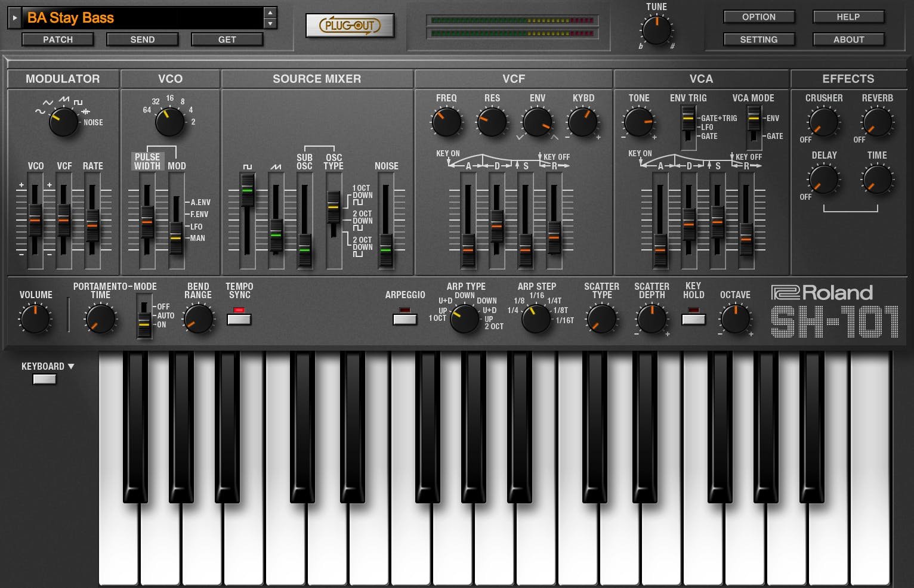Select the SCATTER TYPE knob

tap(601, 319)
